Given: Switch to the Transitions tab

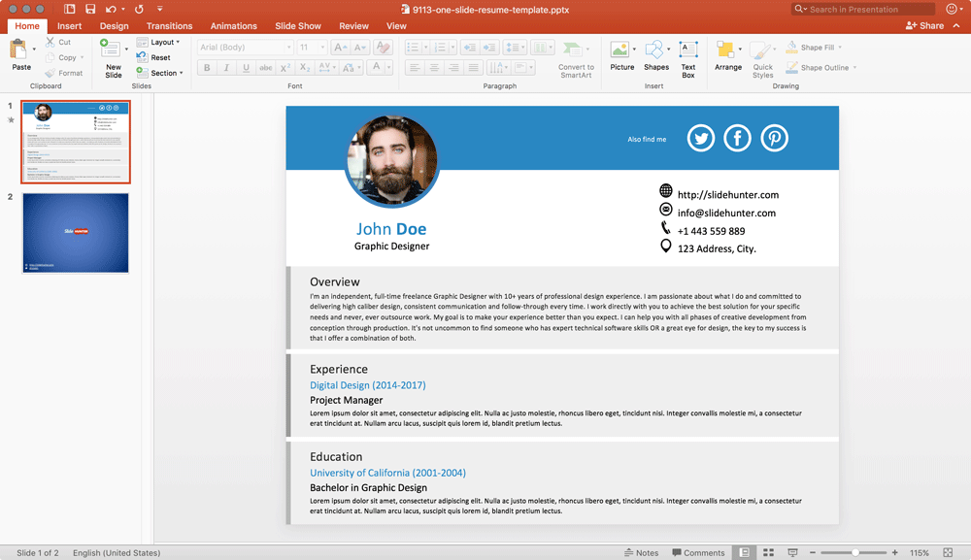Looking at the screenshot, I should pyautogui.click(x=169, y=25).
